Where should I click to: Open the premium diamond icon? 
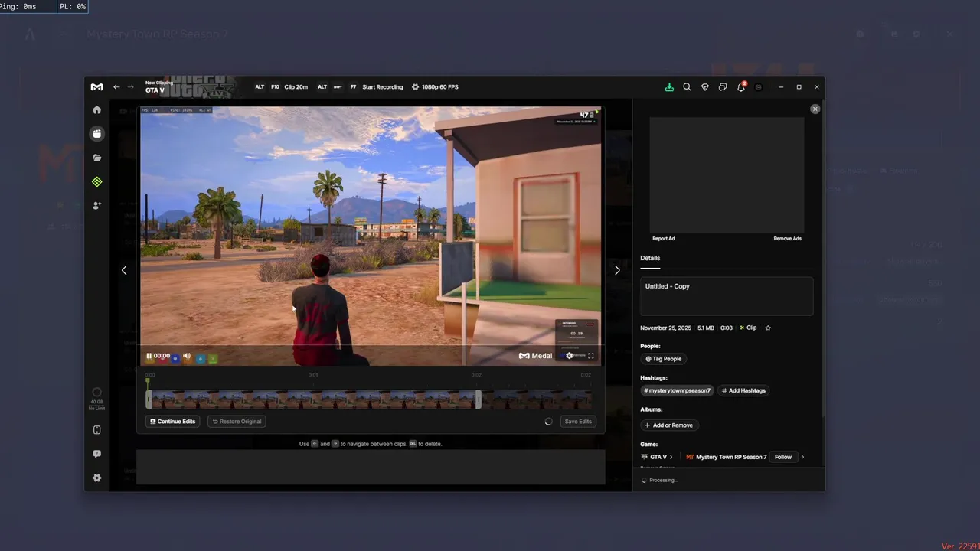pos(705,87)
